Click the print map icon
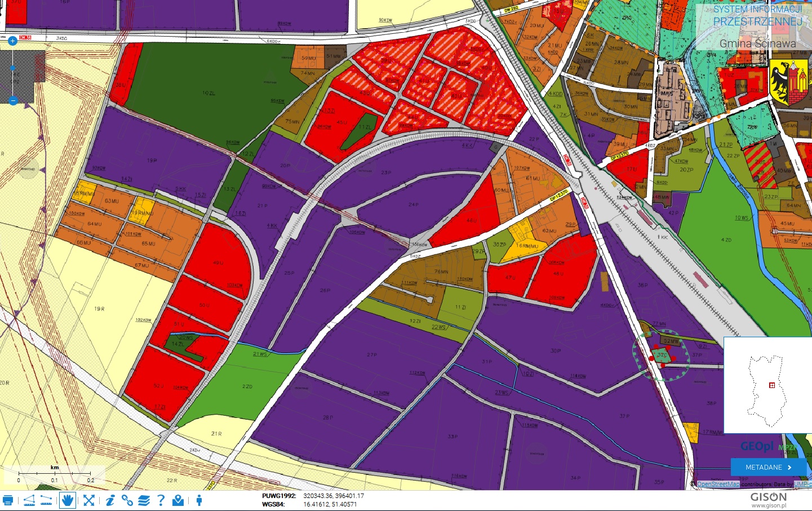The width and height of the screenshot is (812, 511). click(x=8, y=500)
